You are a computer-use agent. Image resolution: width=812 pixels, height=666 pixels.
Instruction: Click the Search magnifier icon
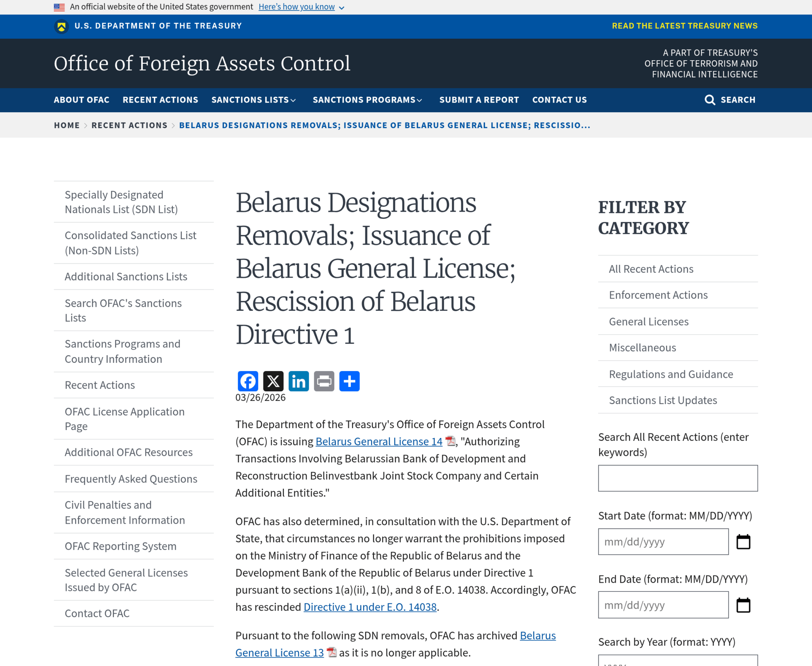710,100
